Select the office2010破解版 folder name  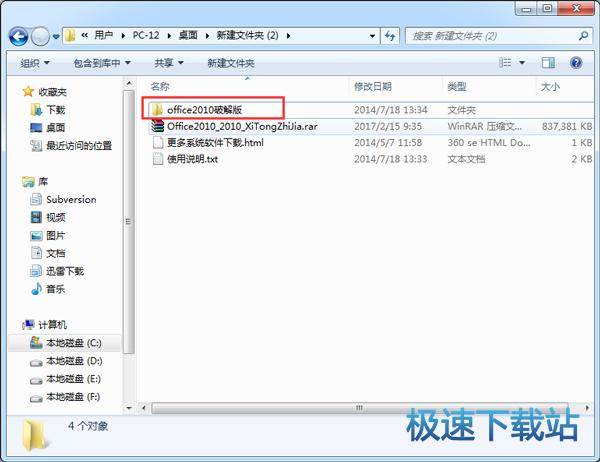coord(204,110)
